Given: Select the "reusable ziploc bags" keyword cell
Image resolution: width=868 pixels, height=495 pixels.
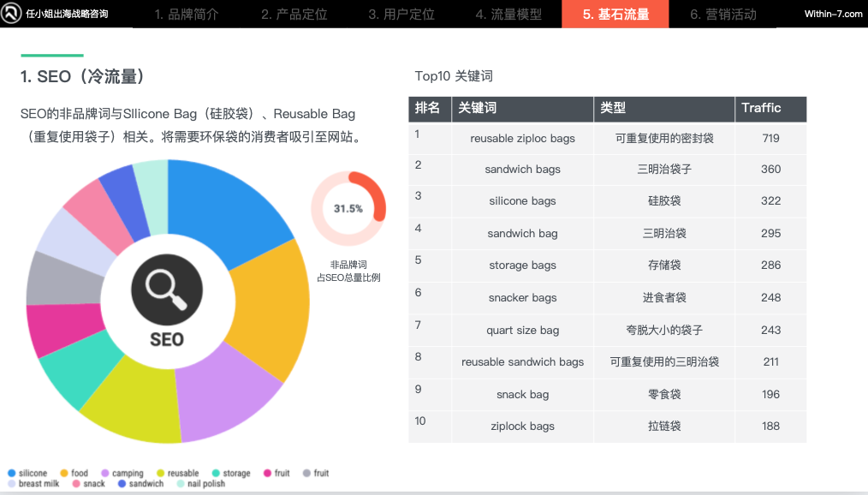Looking at the screenshot, I should click(522, 139).
